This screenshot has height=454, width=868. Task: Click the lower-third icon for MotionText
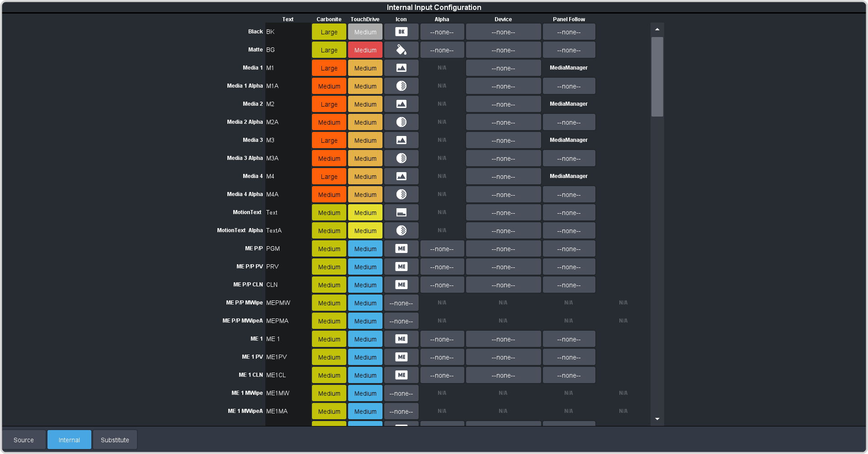[x=401, y=213]
